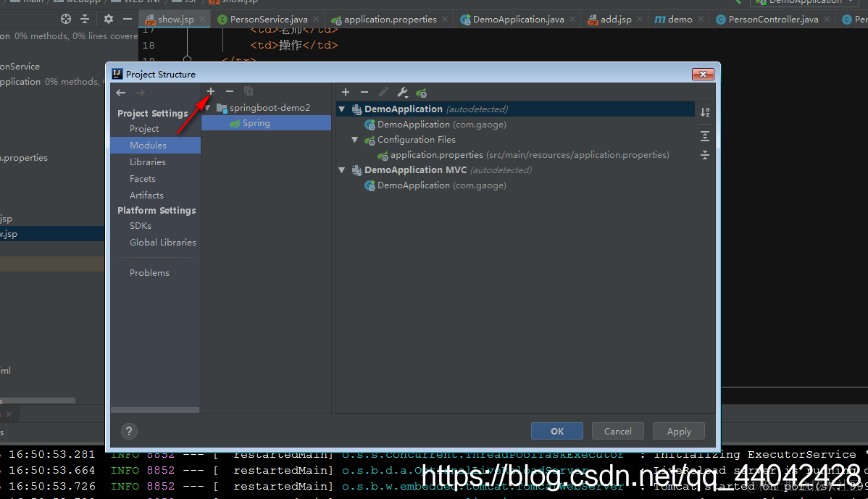868x499 pixels.
Task: Click the OK button
Action: tap(557, 431)
